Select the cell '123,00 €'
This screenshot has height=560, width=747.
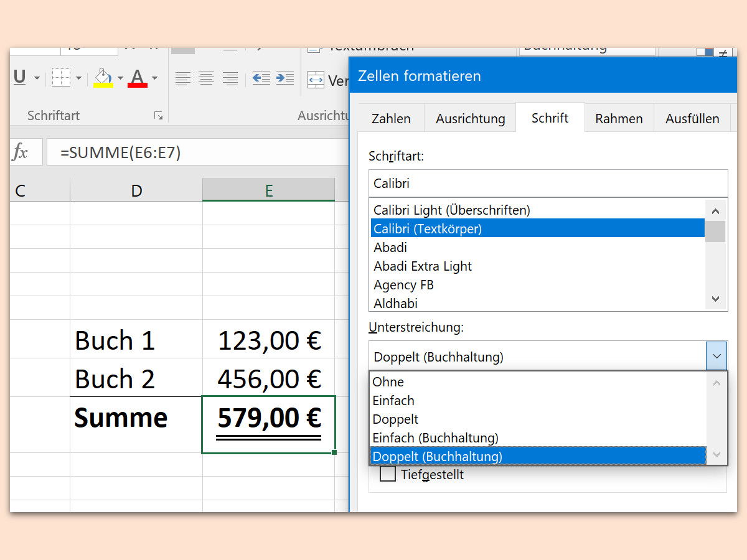coord(269,340)
